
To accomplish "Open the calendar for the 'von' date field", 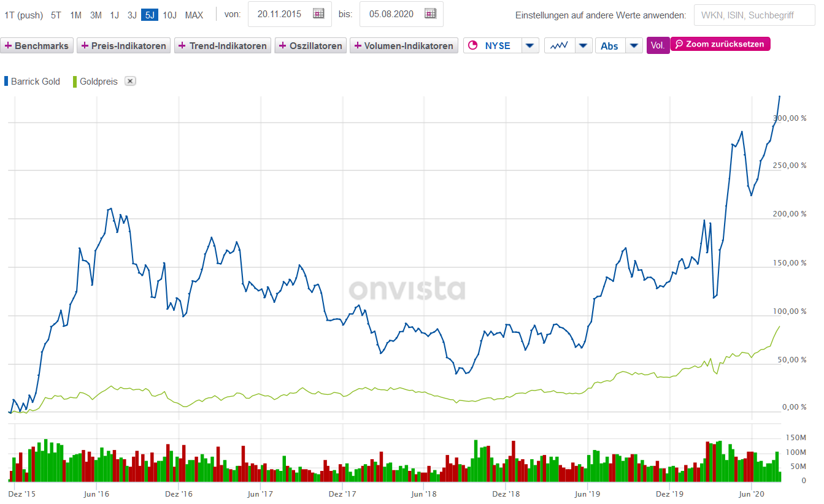I will 318,14.
